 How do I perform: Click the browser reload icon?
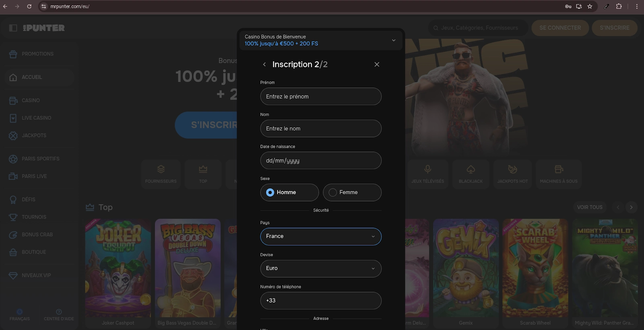pos(29,6)
